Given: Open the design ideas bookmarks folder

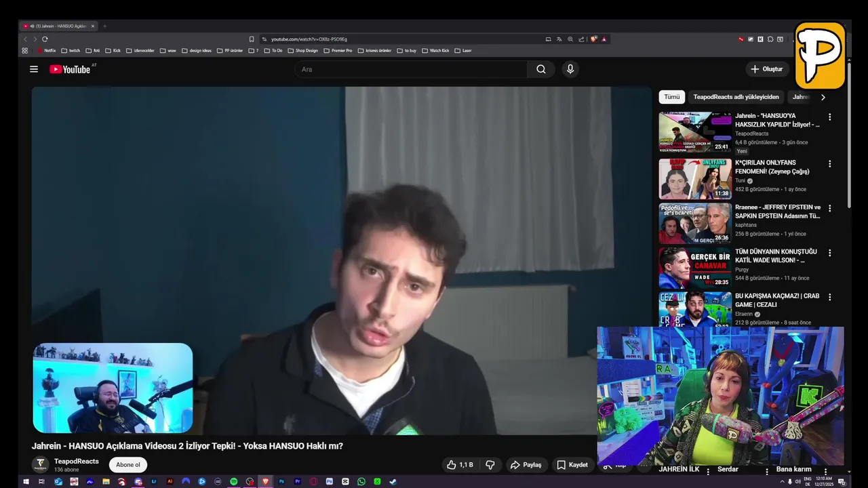Looking at the screenshot, I should [196, 51].
